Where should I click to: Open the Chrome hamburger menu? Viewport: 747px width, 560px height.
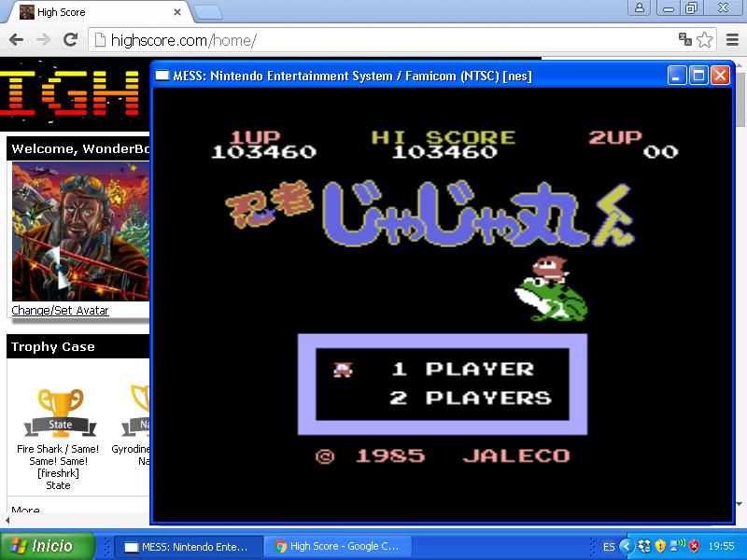click(731, 39)
